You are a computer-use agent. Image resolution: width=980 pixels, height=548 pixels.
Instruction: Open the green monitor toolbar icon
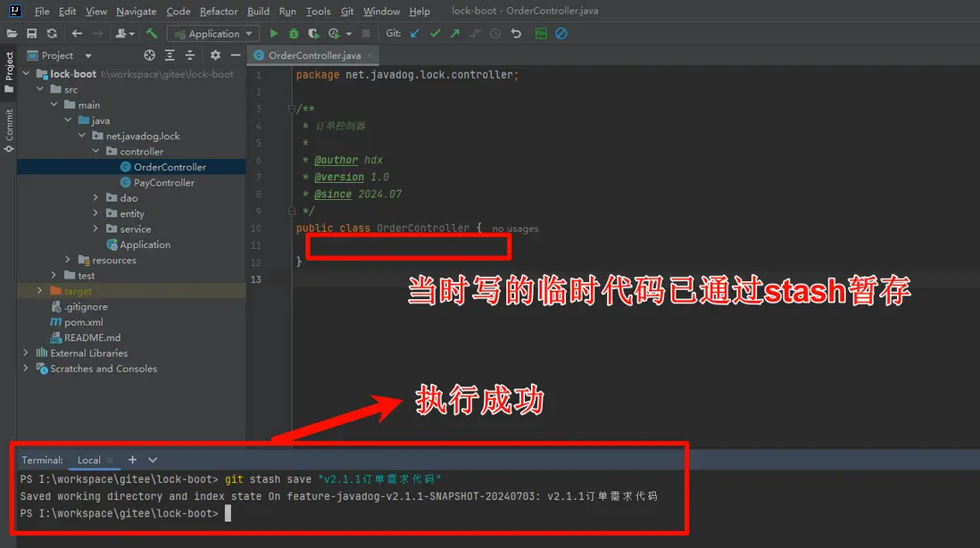point(541,34)
